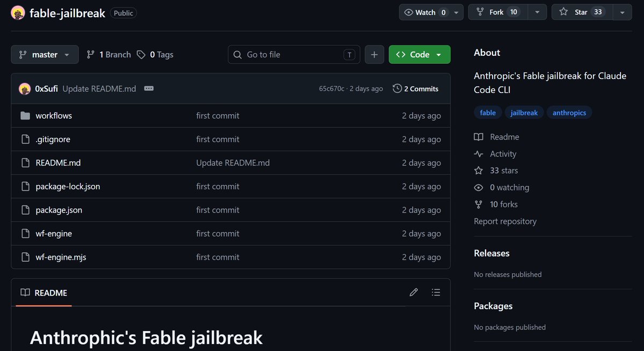Viewport: 644px width, 351px height.
Task: View the 0 Tags link
Action: tap(155, 55)
